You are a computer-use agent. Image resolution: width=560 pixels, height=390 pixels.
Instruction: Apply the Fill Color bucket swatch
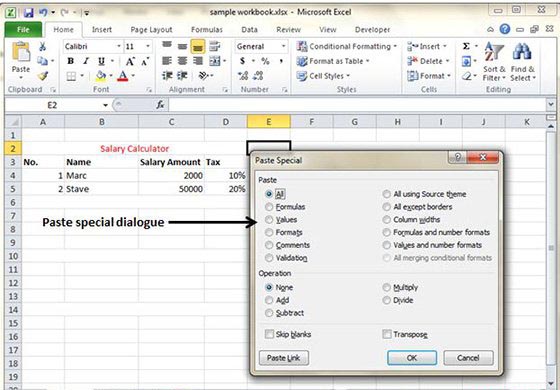pos(101,76)
